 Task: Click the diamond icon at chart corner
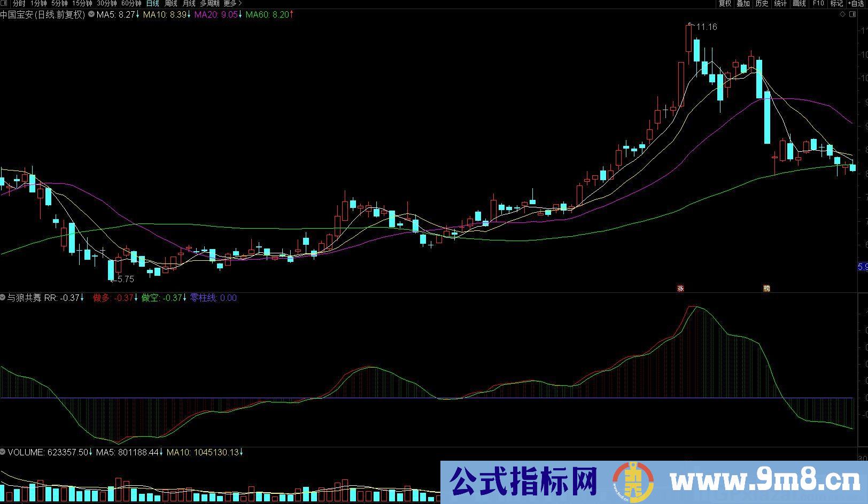843,14
